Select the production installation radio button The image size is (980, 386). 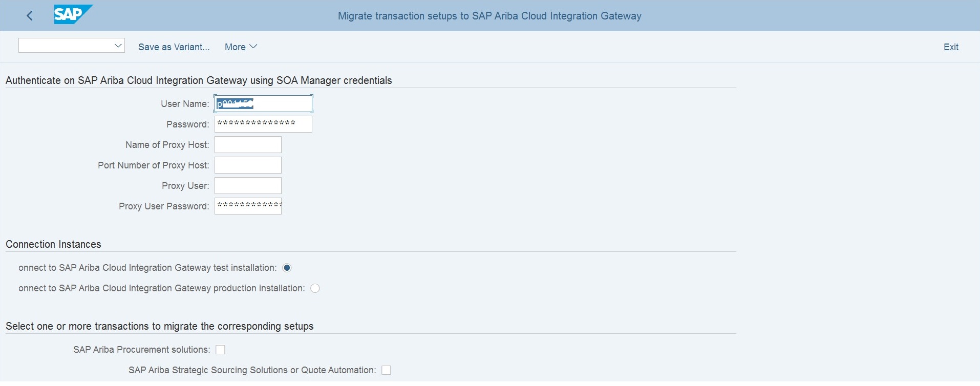[x=315, y=288]
